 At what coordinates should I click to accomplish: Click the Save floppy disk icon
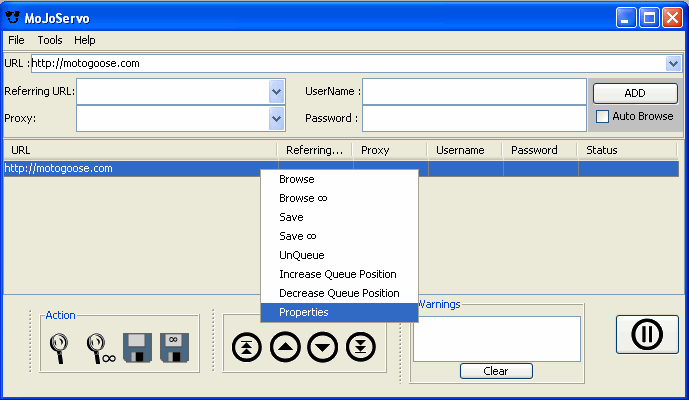tap(137, 347)
